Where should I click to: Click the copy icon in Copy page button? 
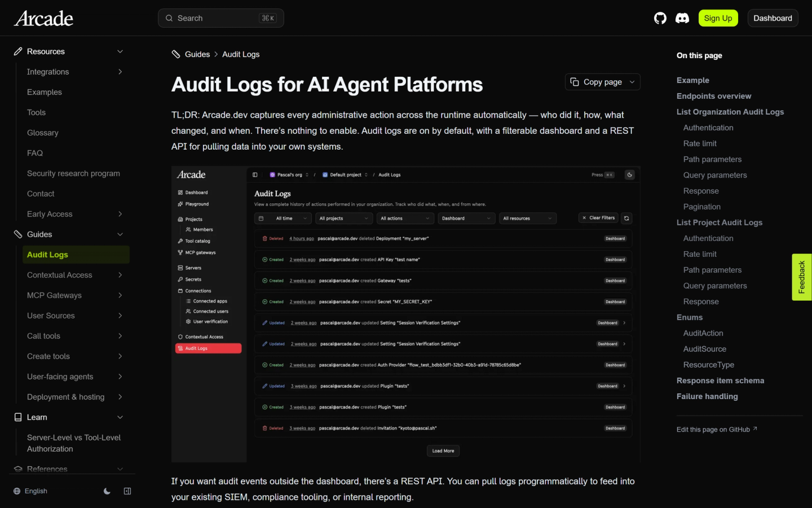(575, 82)
